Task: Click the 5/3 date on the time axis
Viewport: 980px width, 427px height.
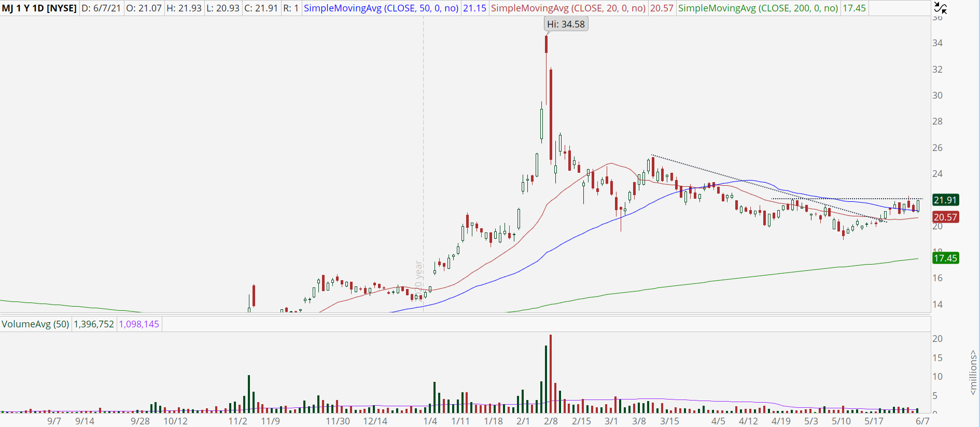Action: tap(811, 421)
